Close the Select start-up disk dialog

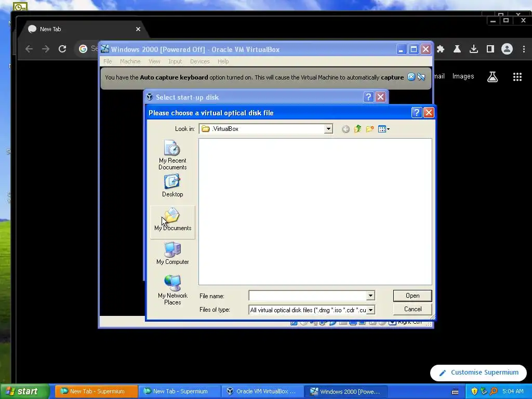point(381,97)
